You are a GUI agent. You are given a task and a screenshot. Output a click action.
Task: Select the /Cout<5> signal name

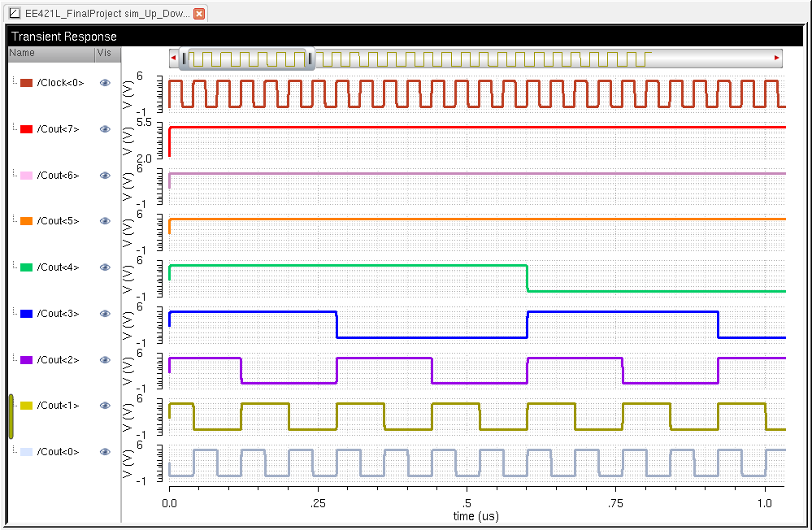(59, 221)
